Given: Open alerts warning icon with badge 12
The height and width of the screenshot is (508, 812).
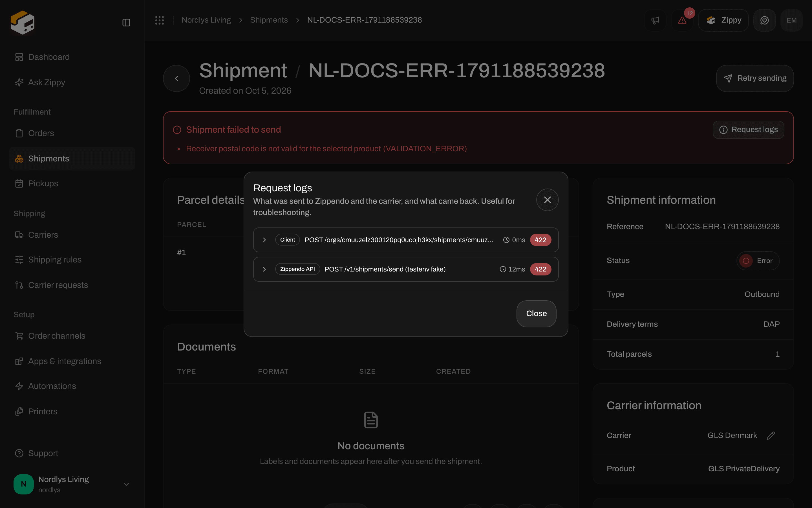Looking at the screenshot, I should [682, 21].
